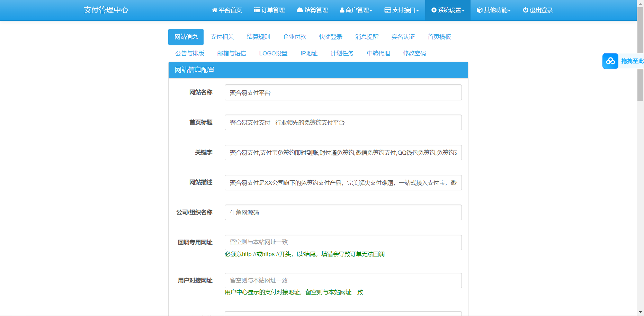The width and height of the screenshot is (644, 316).
Task: Click the scrollbar down arrow
Action: point(641,312)
